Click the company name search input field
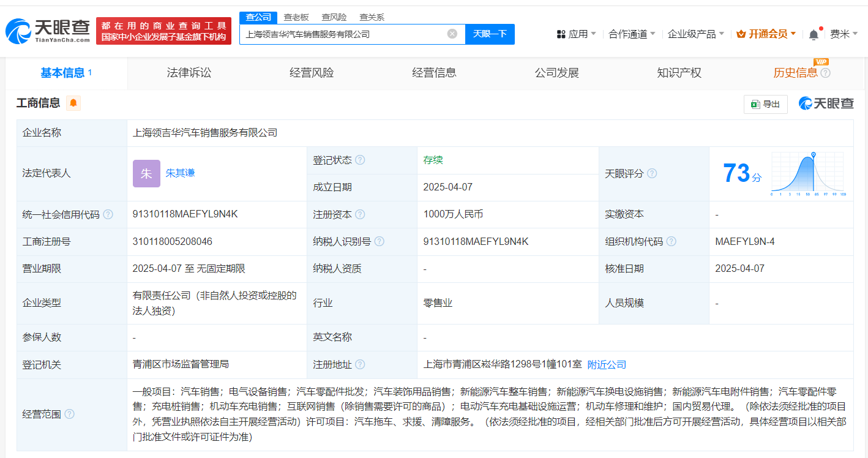Viewport: 868px width, 458px height. coord(343,34)
